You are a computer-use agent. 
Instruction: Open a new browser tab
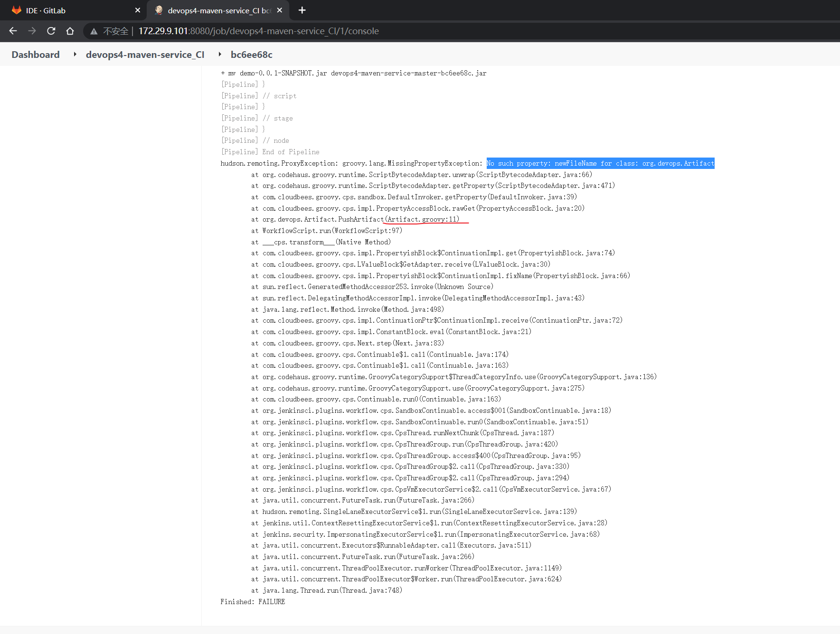[302, 10]
